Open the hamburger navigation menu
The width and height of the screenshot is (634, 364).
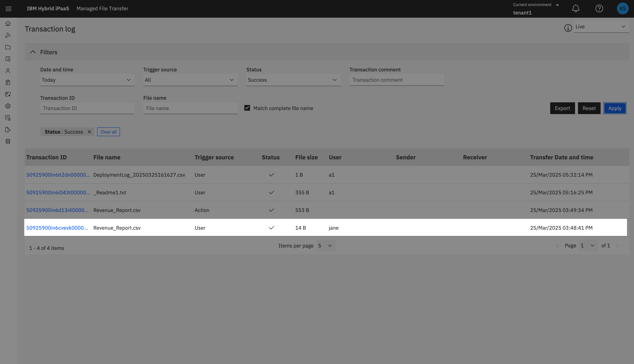pos(8,9)
